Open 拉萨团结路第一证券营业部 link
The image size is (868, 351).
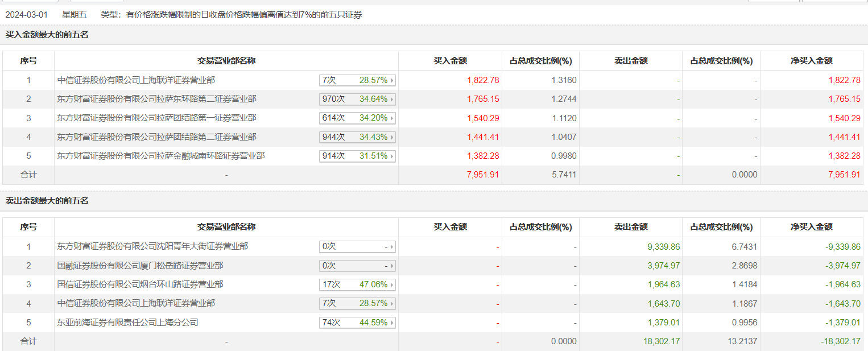tap(156, 118)
